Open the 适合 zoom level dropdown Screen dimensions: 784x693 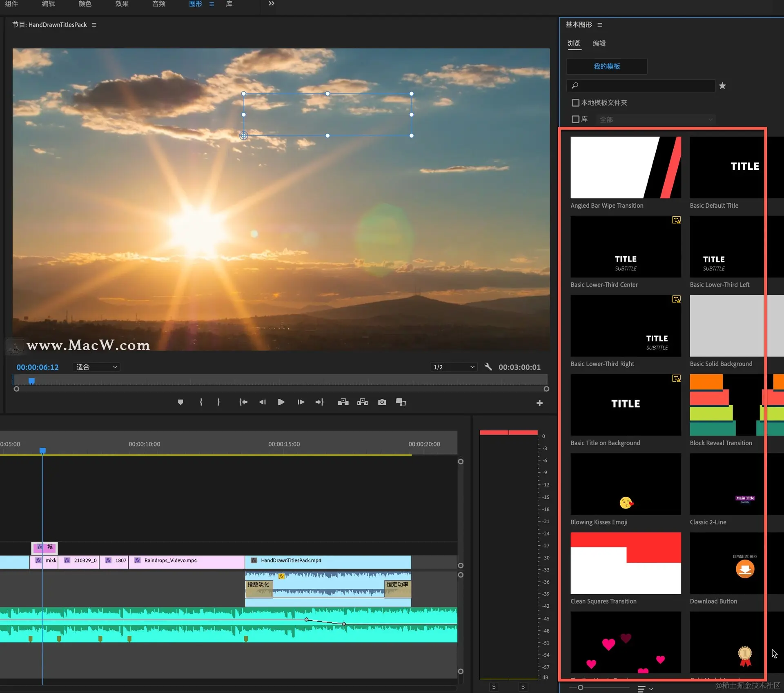pos(97,367)
